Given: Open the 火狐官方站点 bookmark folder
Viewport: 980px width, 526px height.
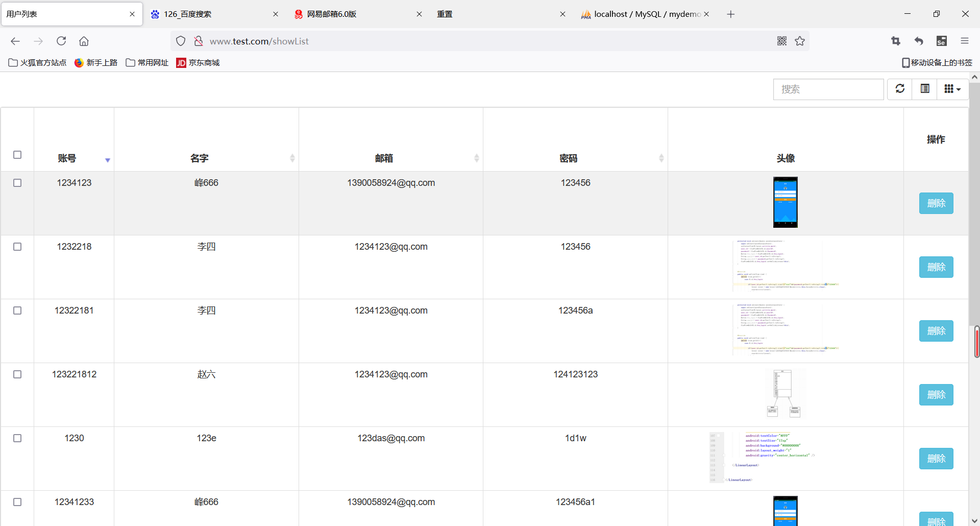Looking at the screenshot, I should pyautogui.click(x=37, y=63).
